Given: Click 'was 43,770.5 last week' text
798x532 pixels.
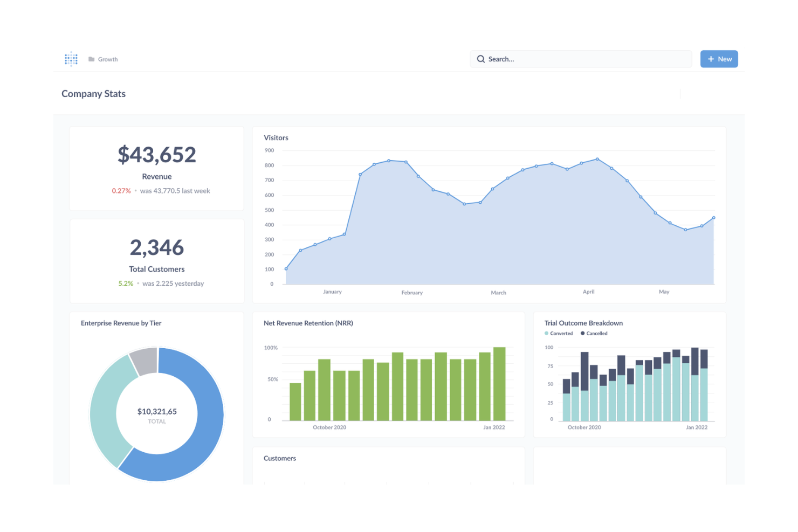Looking at the screenshot, I should pyautogui.click(x=175, y=191).
